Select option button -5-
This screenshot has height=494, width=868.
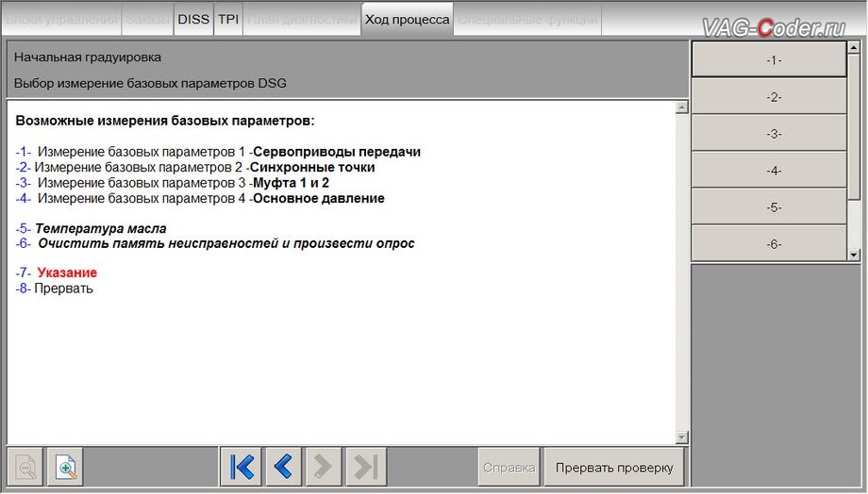(769, 206)
